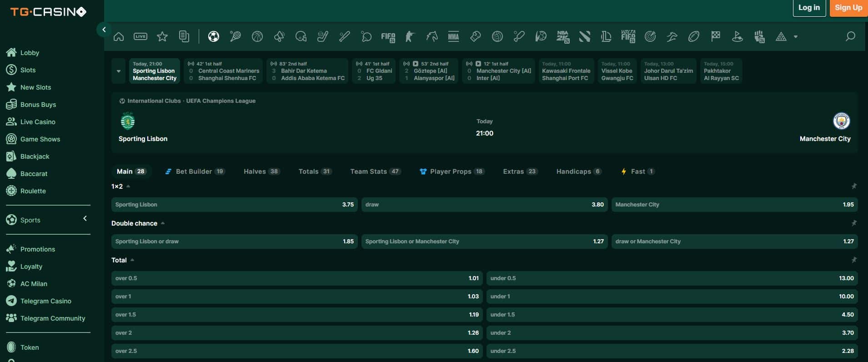Open the bet slips documents icon
The width and height of the screenshot is (868, 362).
[184, 37]
